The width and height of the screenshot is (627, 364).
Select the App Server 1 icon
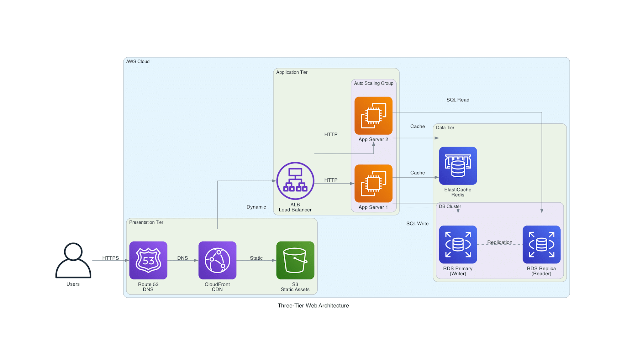tap(373, 183)
